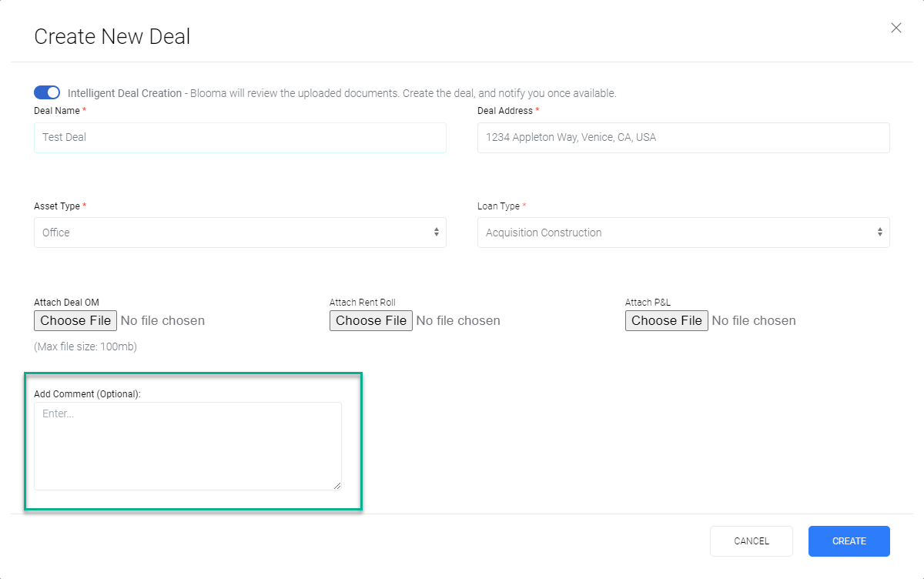The height and width of the screenshot is (579, 924).
Task: Choose File for Attach Deal OM
Action: pyautogui.click(x=75, y=320)
